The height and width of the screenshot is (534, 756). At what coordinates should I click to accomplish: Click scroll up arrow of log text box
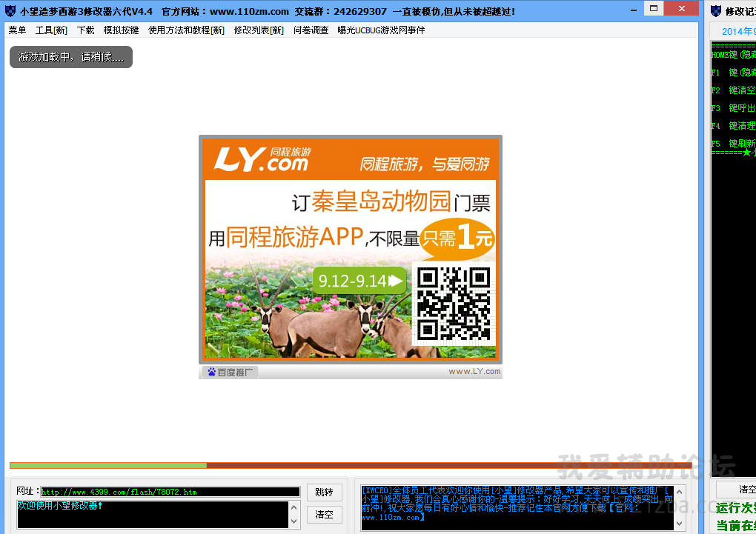294,507
